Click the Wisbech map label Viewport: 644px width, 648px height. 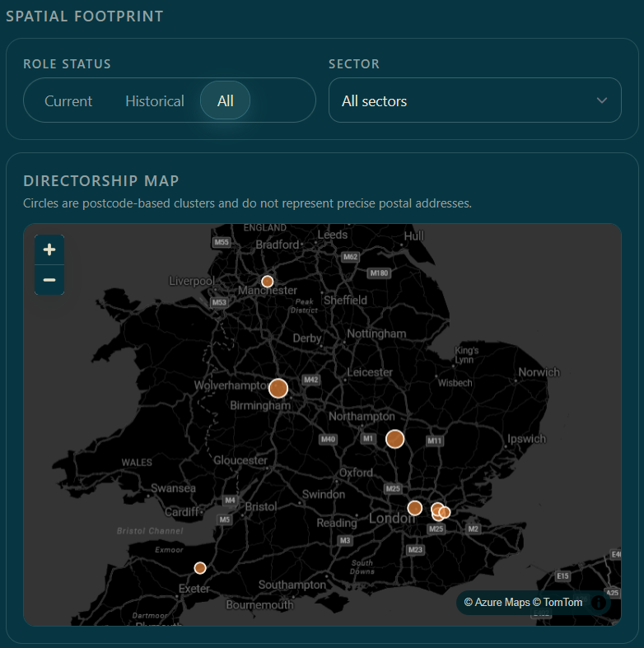tap(455, 383)
